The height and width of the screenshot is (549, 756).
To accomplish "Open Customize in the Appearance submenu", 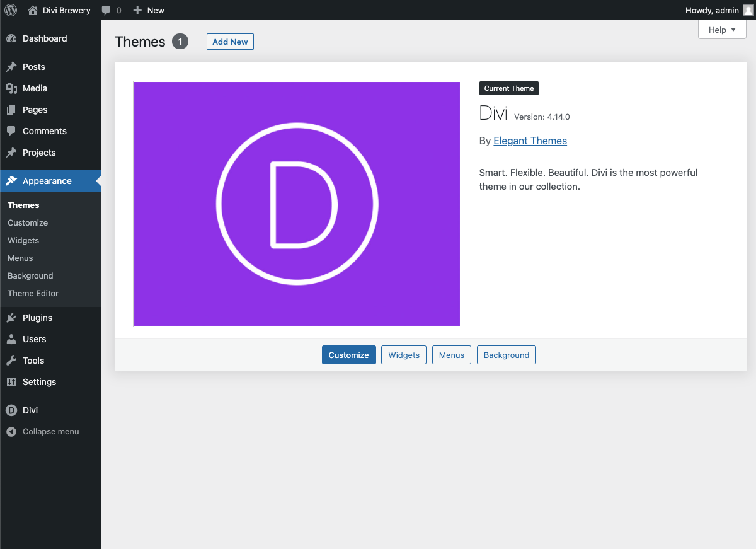I will (x=28, y=222).
